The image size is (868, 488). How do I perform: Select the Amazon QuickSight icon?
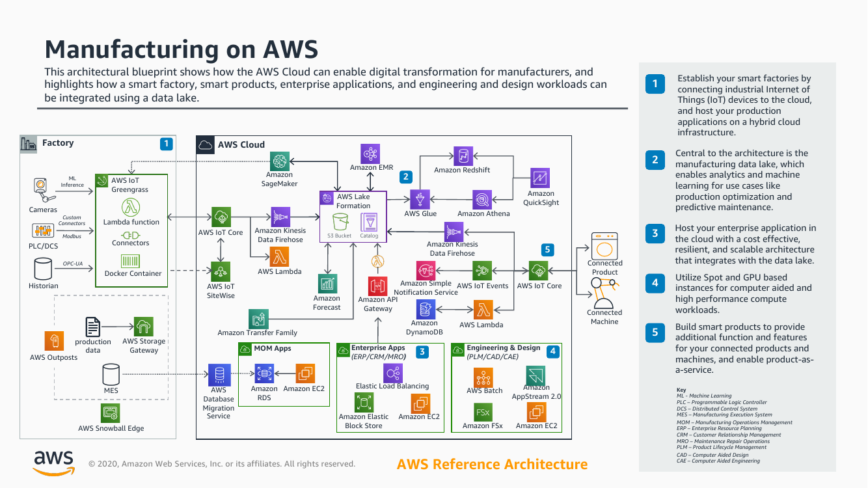point(540,178)
